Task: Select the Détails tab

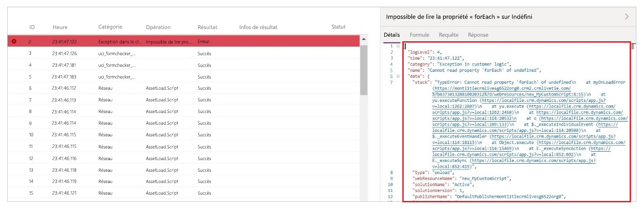Action: [392, 35]
